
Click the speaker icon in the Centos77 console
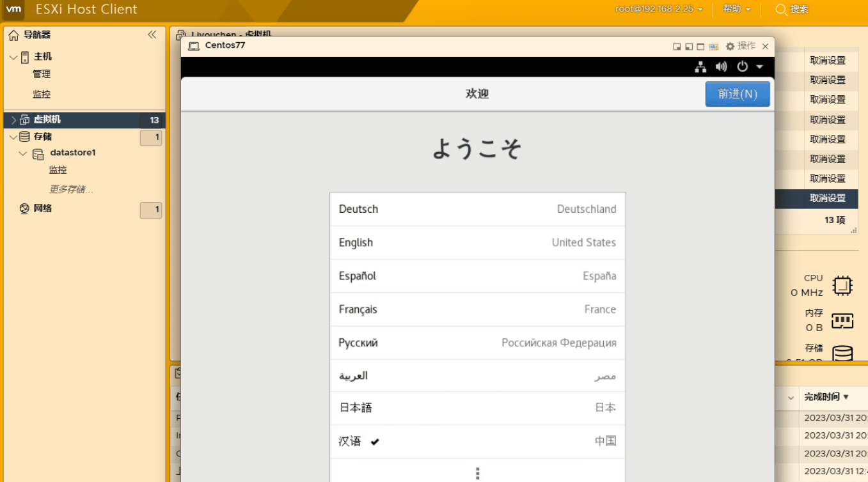(722, 66)
